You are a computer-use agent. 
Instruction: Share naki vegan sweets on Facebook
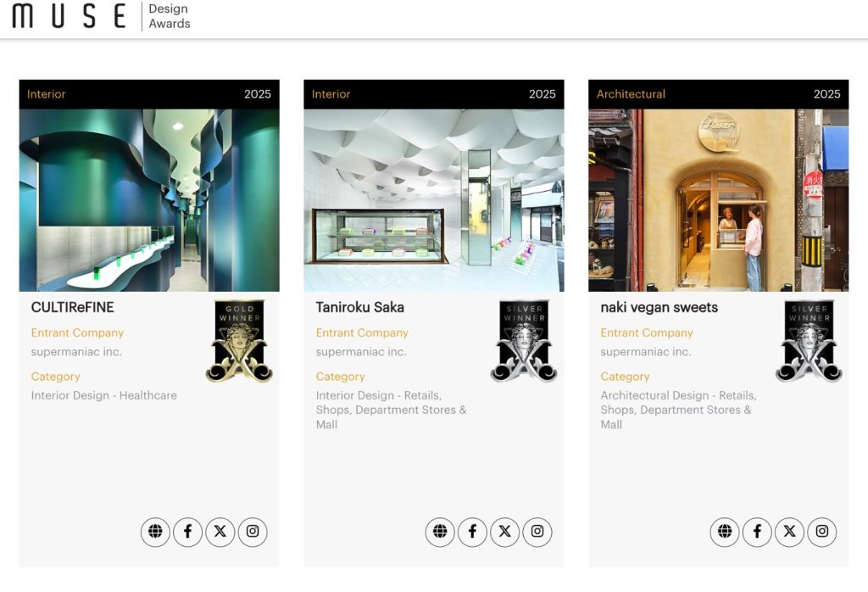tap(757, 532)
